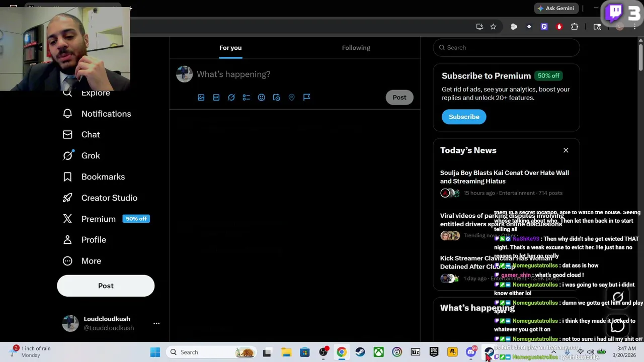
Task: Open Rockstar Games Launcher from taskbar
Action: coord(452,352)
